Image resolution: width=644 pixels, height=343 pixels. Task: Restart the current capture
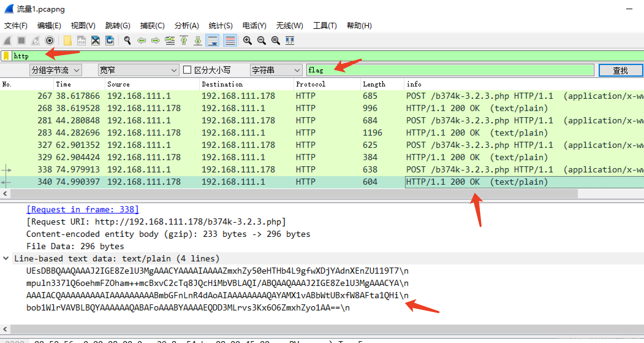coord(36,40)
